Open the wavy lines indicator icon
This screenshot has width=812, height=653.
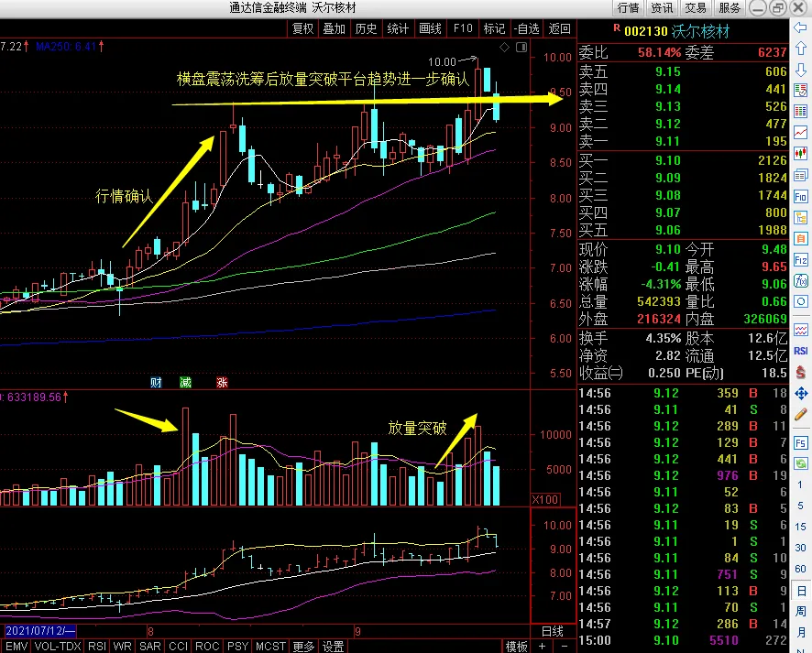pyautogui.click(x=801, y=330)
